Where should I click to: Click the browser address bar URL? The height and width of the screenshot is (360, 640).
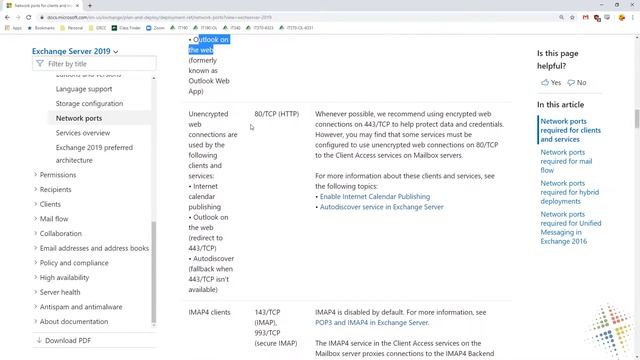point(159,18)
